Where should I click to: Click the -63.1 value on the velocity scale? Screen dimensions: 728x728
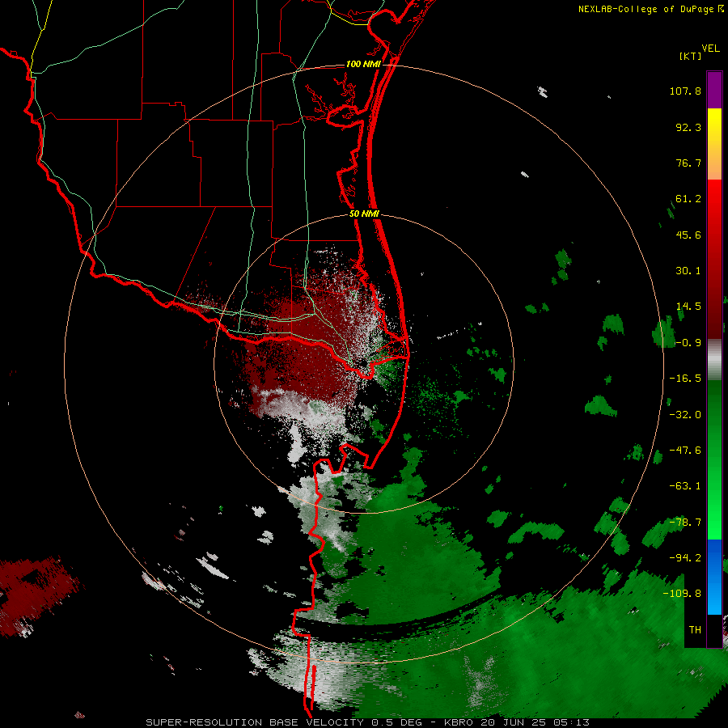coord(685,486)
